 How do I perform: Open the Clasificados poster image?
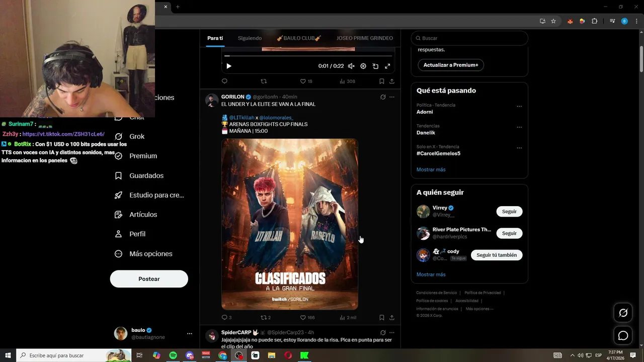tap(290, 224)
